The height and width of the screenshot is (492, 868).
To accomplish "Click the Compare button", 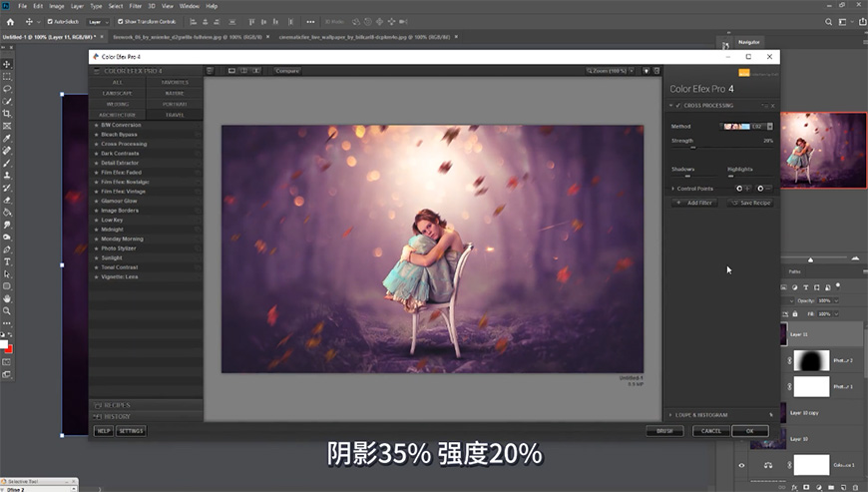I will click(287, 71).
